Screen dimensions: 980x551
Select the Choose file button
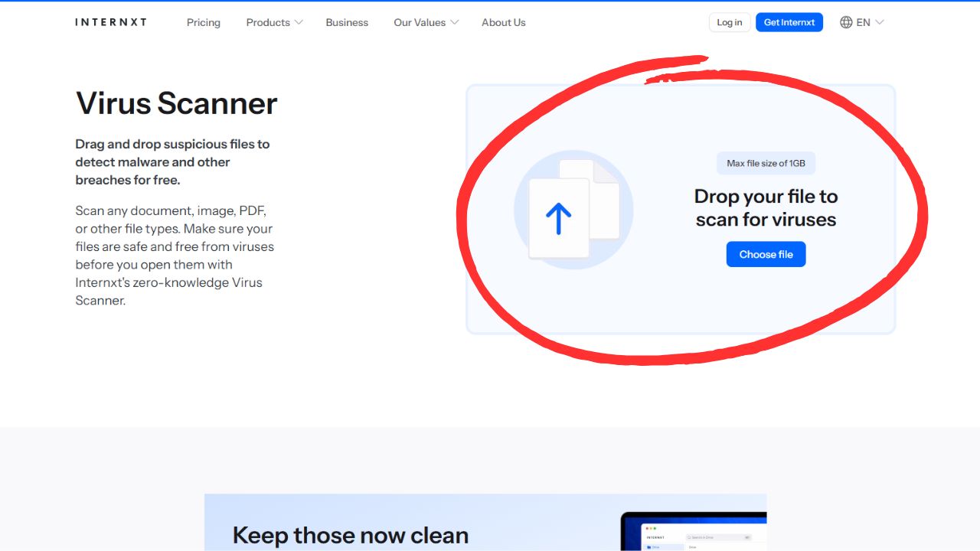766,254
